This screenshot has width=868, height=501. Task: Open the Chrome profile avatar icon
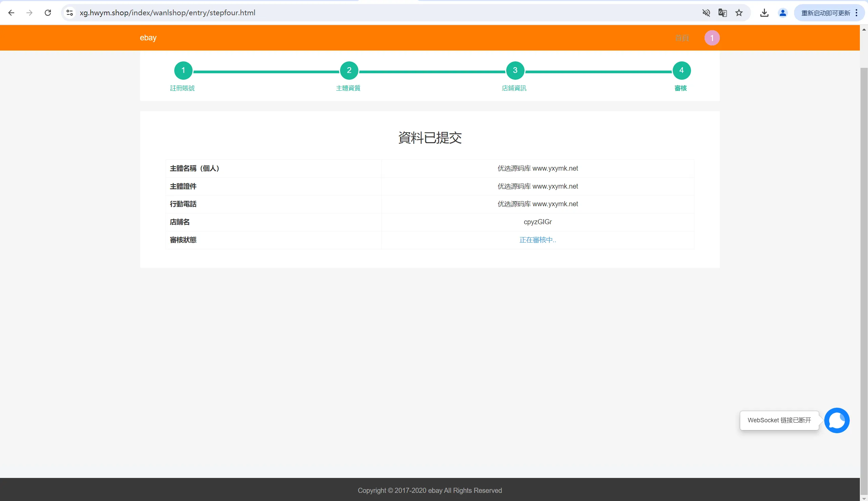(x=783, y=13)
